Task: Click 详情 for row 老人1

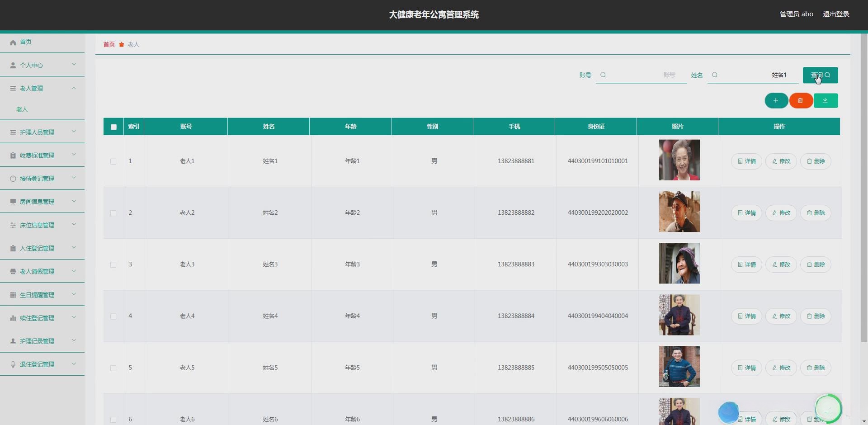Action: point(746,161)
